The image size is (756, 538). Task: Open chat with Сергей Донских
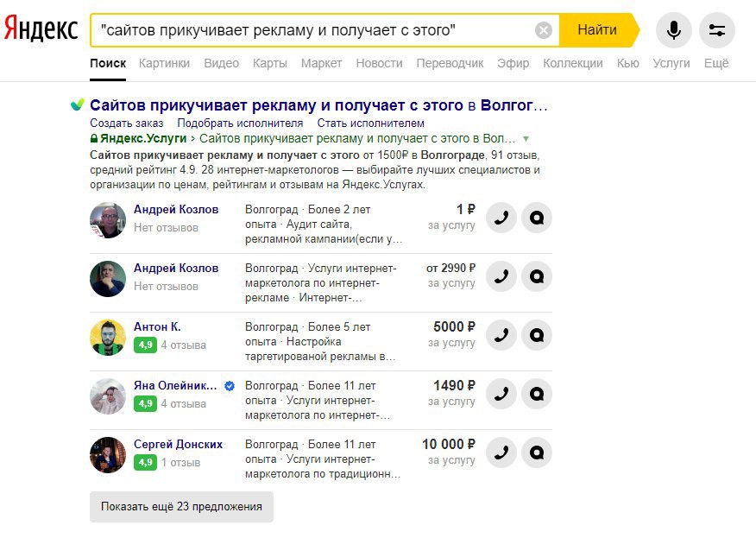tap(537, 453)
